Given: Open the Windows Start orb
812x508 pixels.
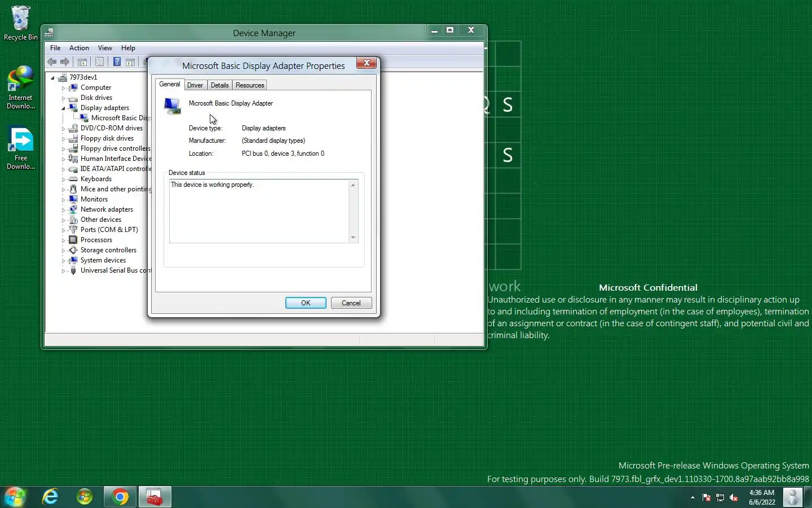Looking at the screenshot, I should 15,497.
